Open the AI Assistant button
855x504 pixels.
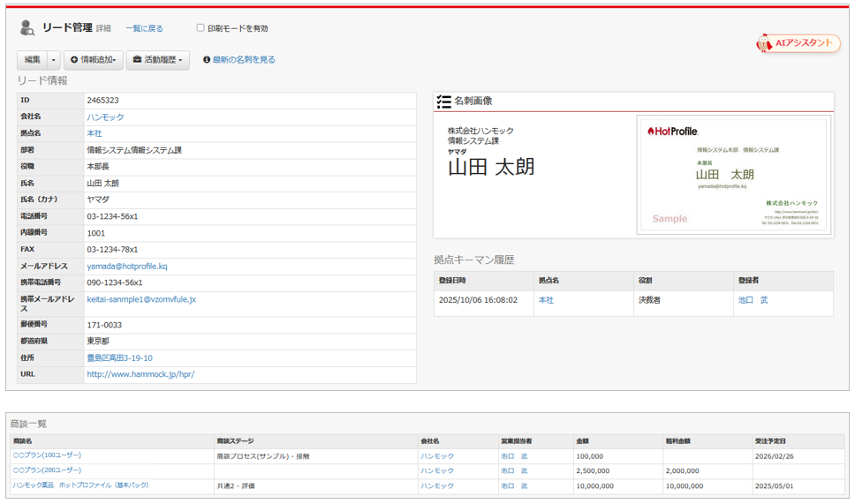pos(798,43)
